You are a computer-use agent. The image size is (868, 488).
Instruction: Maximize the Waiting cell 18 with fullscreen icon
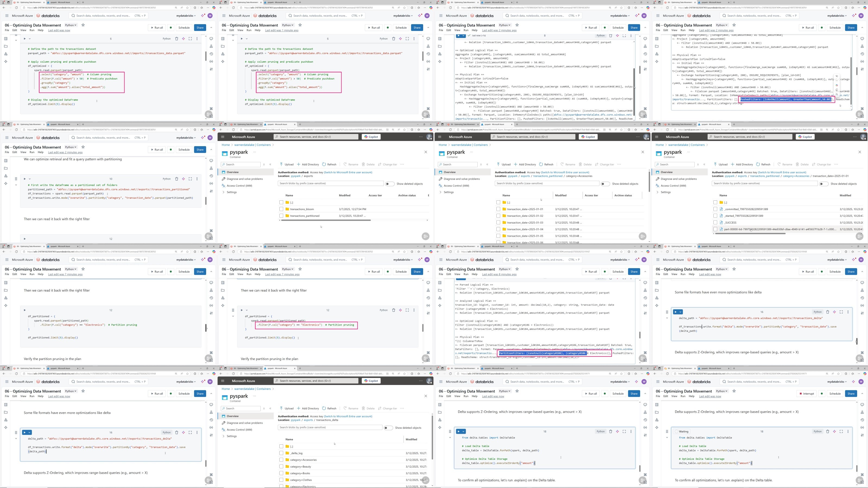pos(841,431)
